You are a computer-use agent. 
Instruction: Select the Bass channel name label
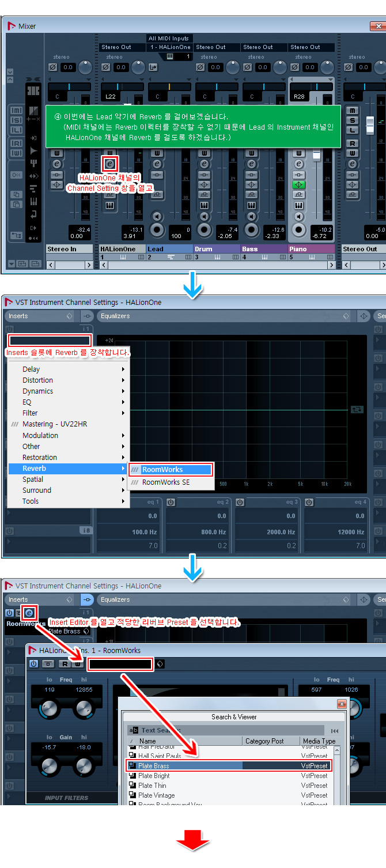264,249
